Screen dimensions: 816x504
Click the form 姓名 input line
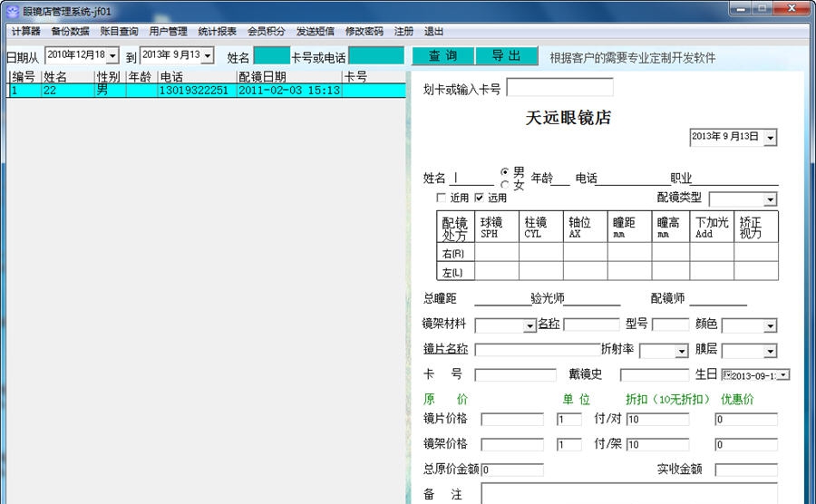[472, 179]
